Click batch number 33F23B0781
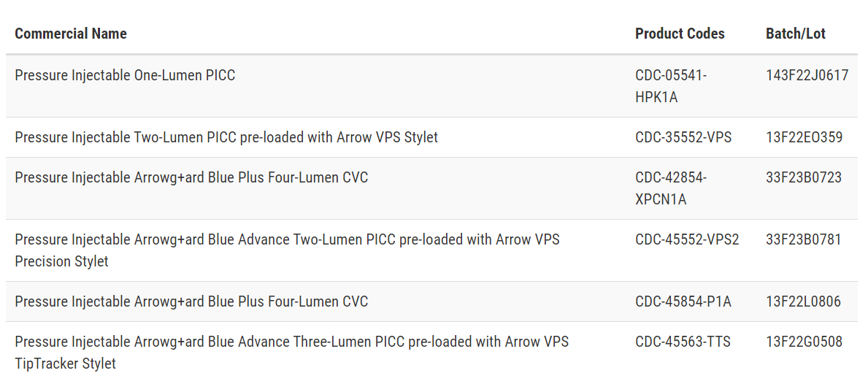The width and height of the screenshot is (868, 392). [x=804, y=239]
